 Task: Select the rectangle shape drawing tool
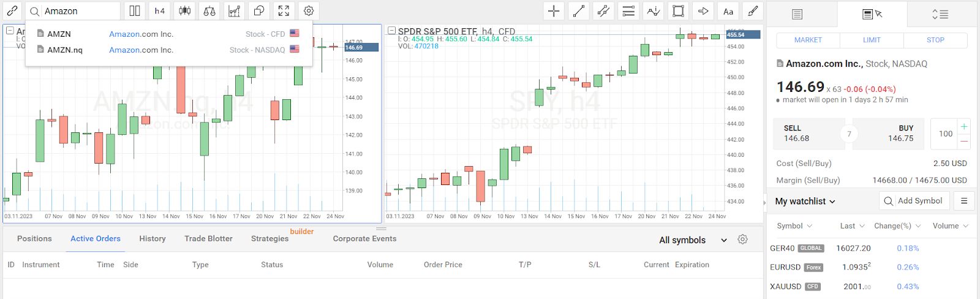click(678, 11)
